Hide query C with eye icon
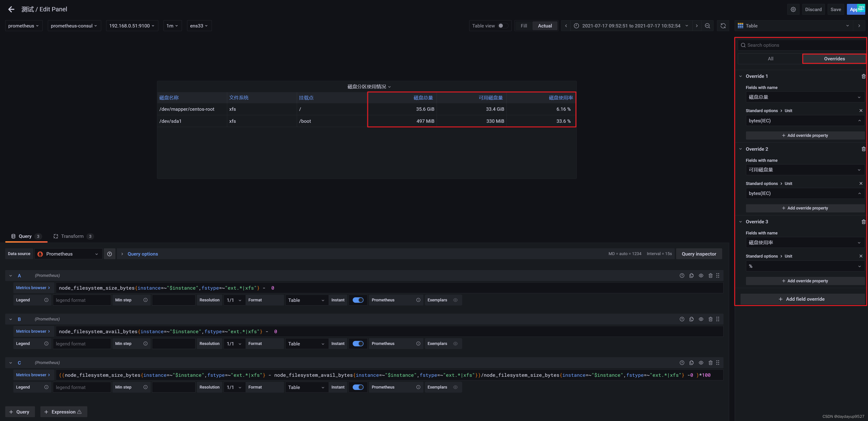Image resolution: width=868 pixels, height=421 pixels. pos(701,363)
